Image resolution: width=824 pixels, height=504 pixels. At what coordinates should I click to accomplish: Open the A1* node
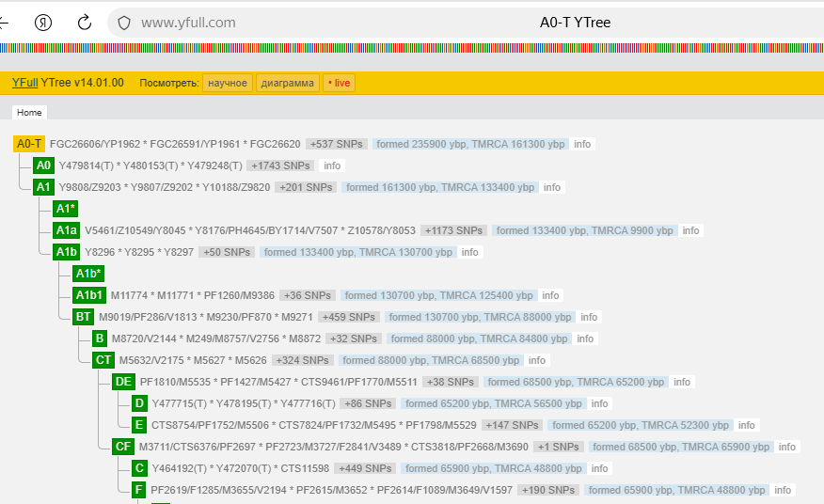pyautogui.click(x=66, y=209)
